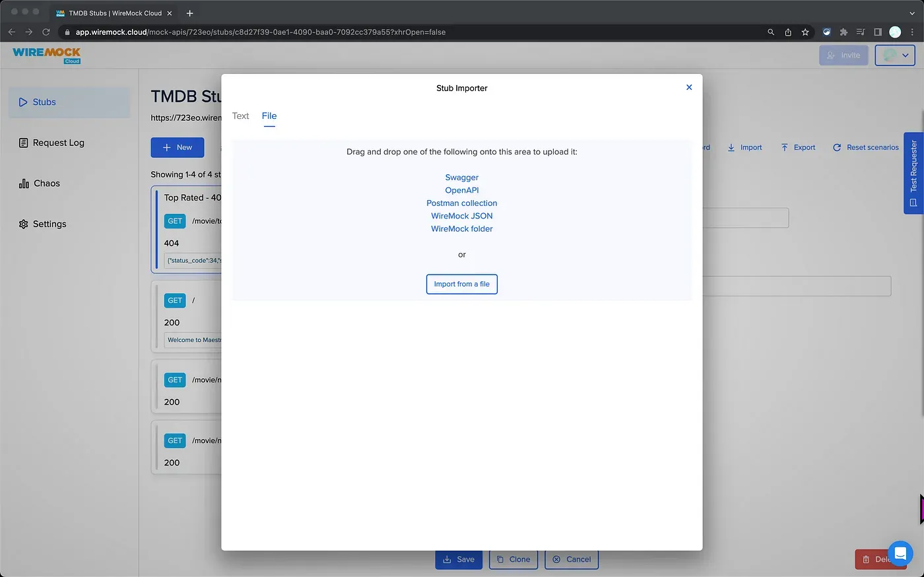Viewport: 924px width, 577px height.
Task: Open Settings gear in sidebar
Action: (24, 224)
